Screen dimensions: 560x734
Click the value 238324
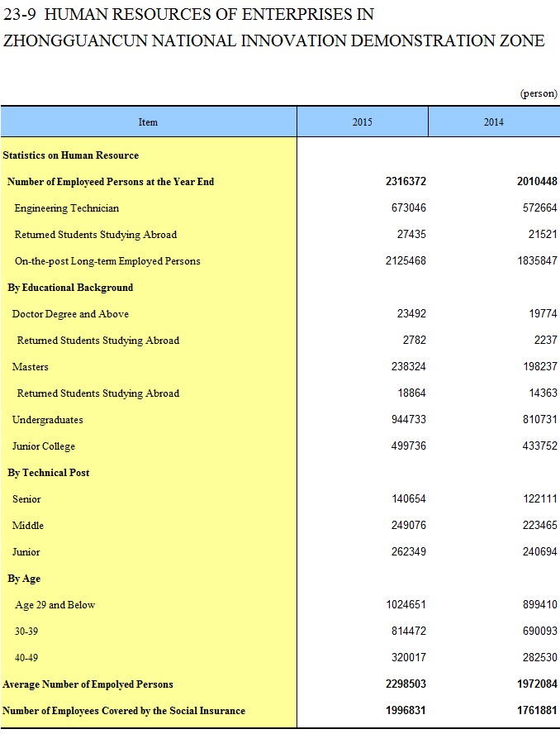[409, 366]
